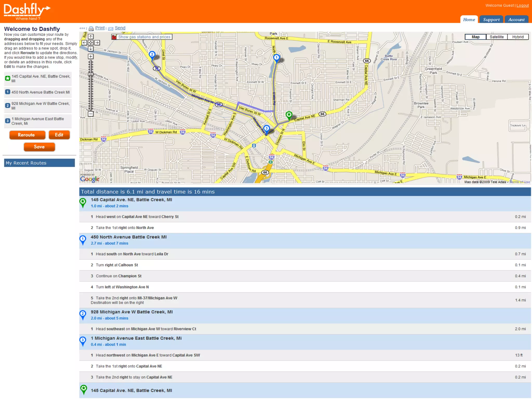Pan the map right with arrow
The height and width of the screenshot is (399, 532).
pyautogui.click(x=97, y=43)
